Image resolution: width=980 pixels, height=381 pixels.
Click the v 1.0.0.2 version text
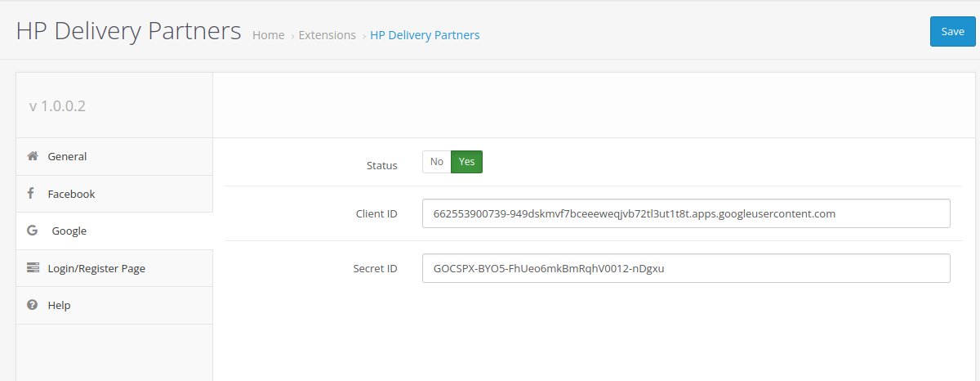[x=57, y=105]
